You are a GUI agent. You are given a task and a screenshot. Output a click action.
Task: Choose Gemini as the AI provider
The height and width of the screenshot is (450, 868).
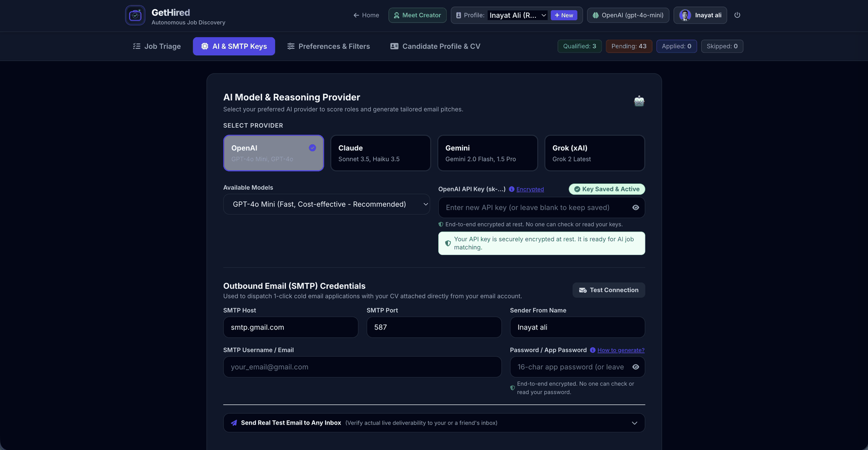coord(487,153)
